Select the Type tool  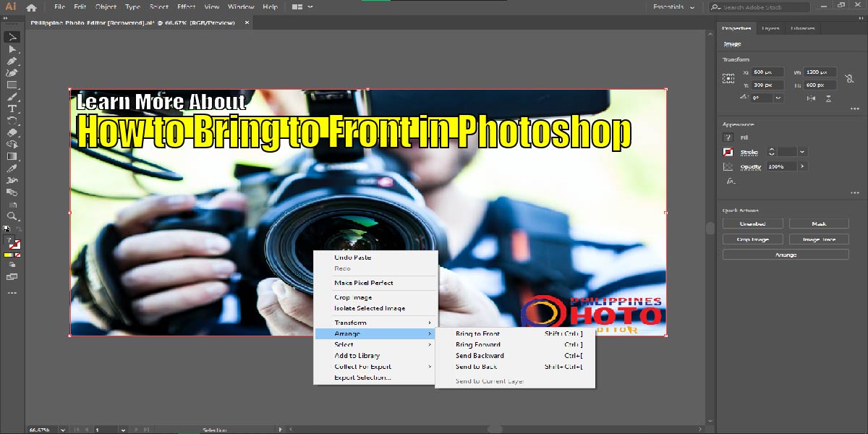(12, 109)
